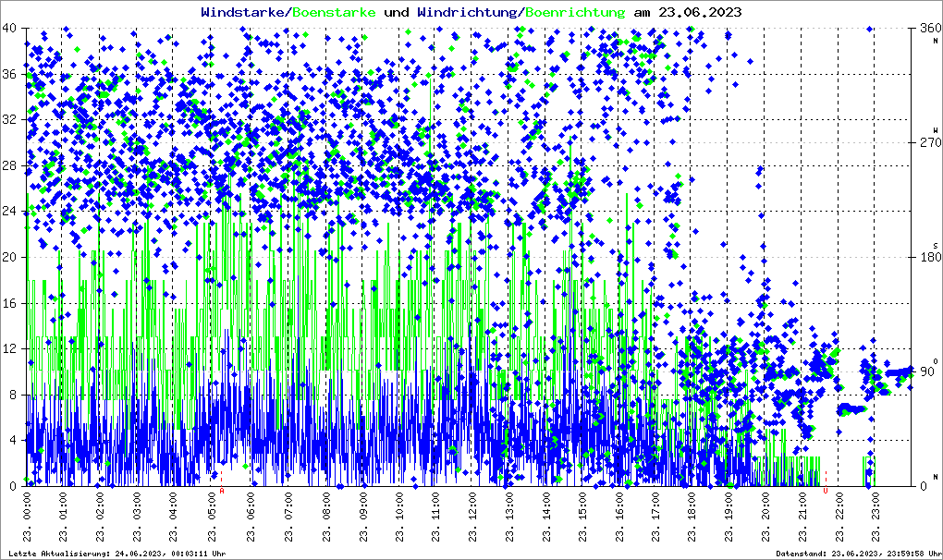Click wind speed axis label 36
This screenshot has width=943, height=560.
(x=9, y=74)
